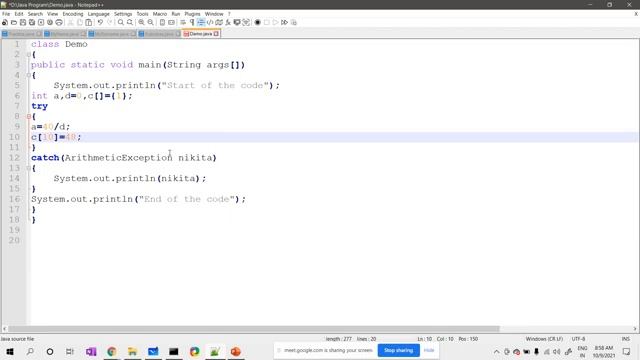
Task: Click the Close All documents toolbar icon
Action: point(50,22)
